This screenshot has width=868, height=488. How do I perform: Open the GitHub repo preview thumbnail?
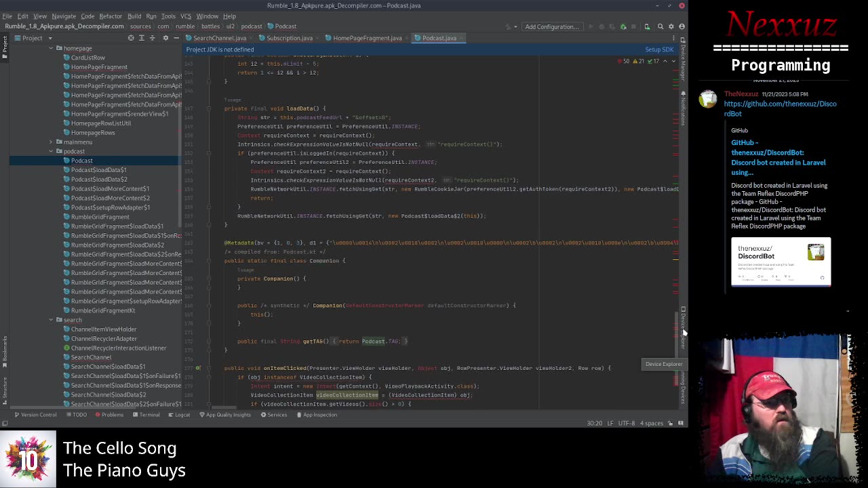(781, 262)
